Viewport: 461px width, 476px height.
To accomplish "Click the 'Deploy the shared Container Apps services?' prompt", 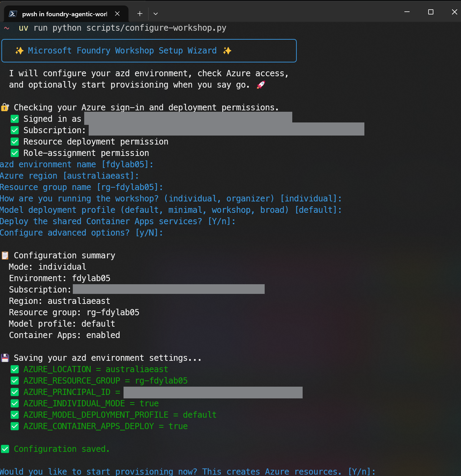I will (x=118, y=221).
